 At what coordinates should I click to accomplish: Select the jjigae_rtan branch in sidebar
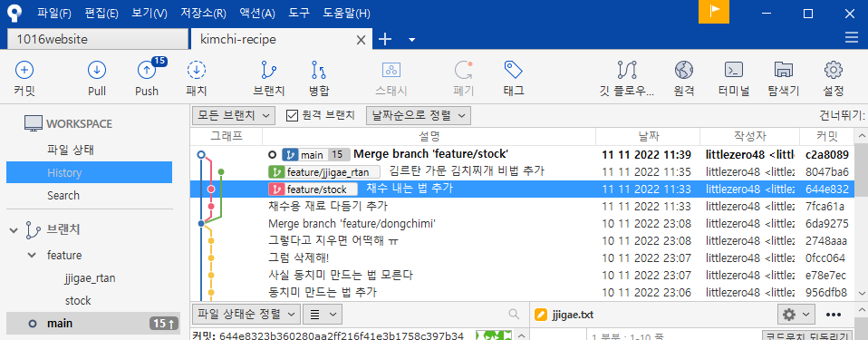[90, 278]
